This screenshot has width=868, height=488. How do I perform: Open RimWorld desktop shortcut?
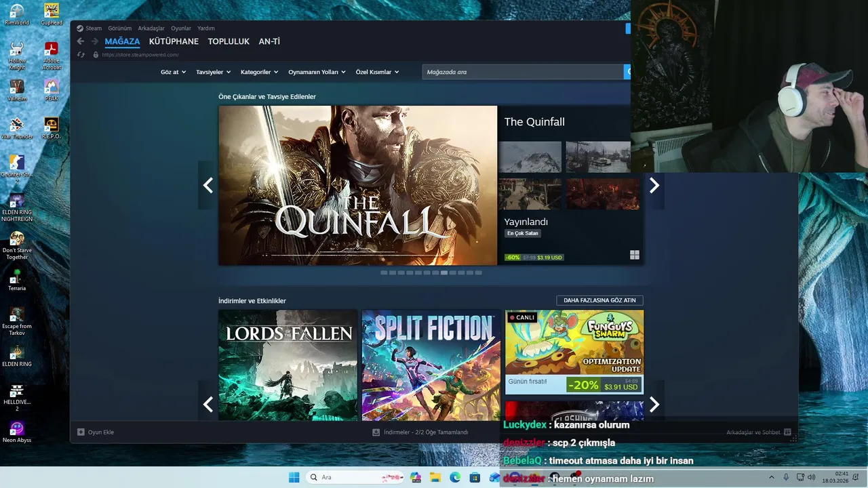[17, 14]
